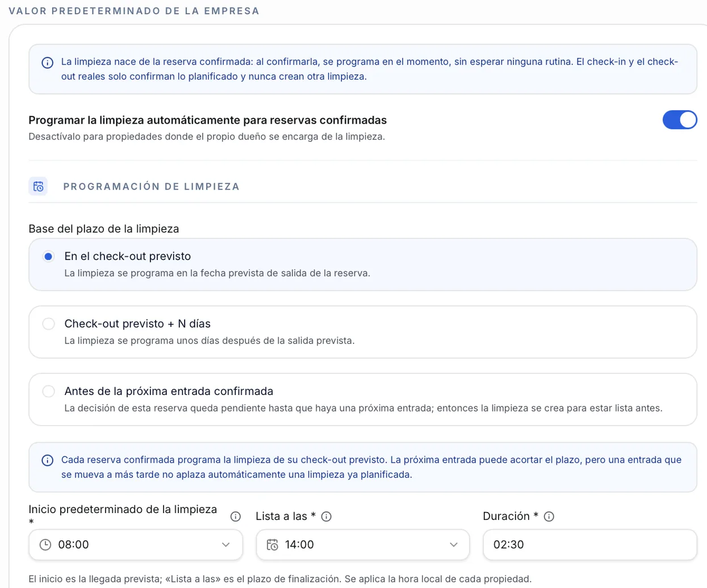Click calendar-clock icon in 14:00 field
The image size is (707, 588).
(273, 545)
